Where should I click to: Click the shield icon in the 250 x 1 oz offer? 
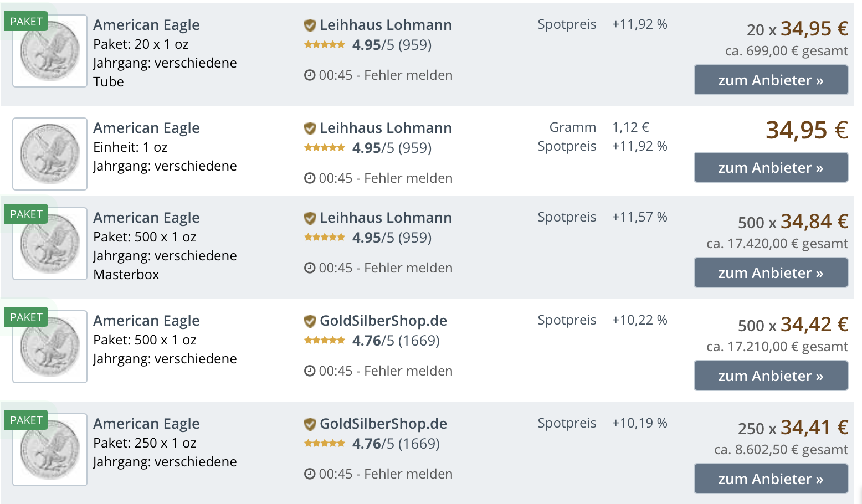[310, 424]
